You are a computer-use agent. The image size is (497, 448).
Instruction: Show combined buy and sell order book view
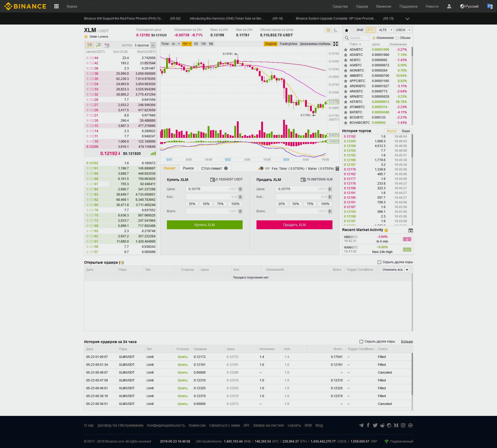point(90,45)
